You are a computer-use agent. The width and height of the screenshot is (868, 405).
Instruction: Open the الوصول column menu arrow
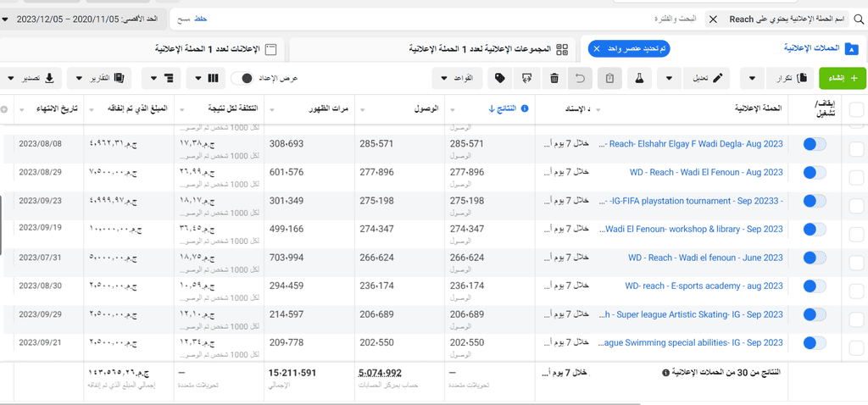[363, 109]
